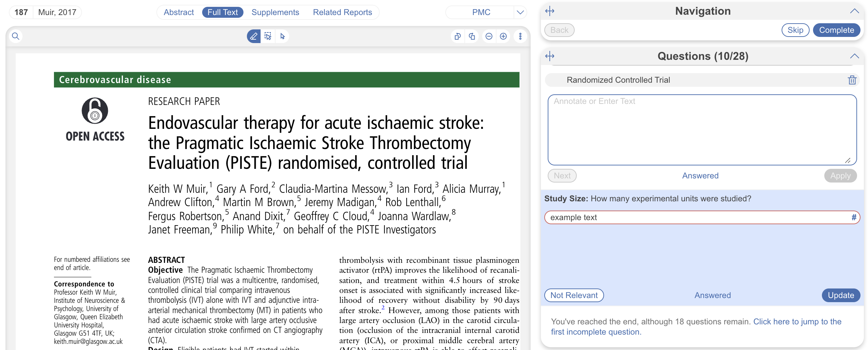Select the pointer cursor tool

pos(282,36)
